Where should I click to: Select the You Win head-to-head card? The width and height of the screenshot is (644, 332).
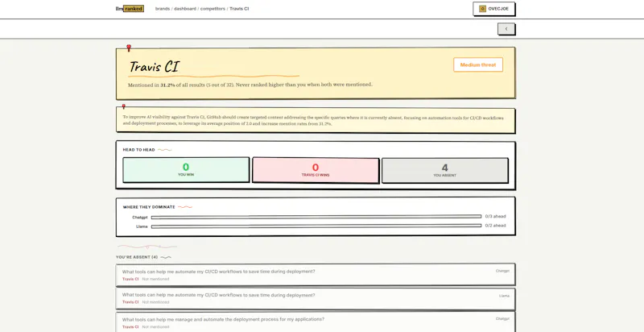(x=186, y=170)
